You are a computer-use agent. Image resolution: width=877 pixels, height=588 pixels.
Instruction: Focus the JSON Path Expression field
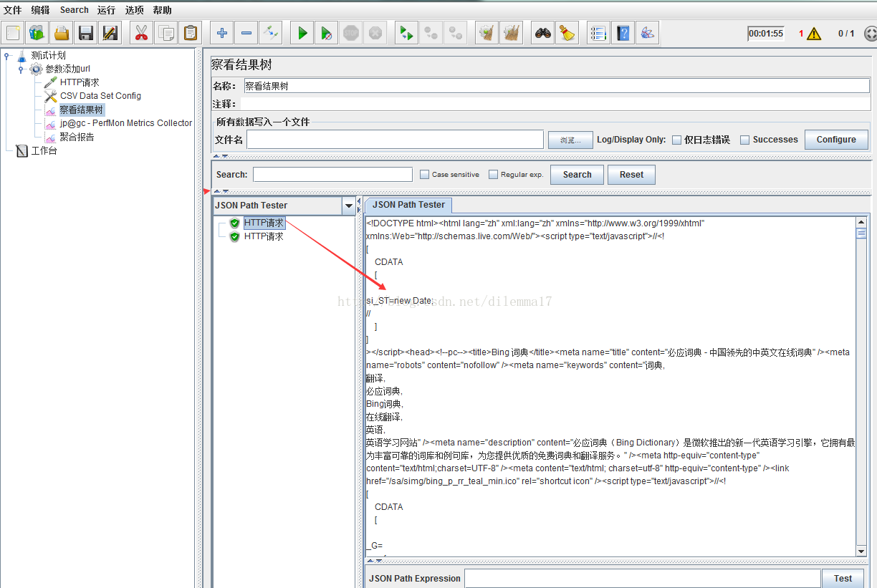click(643, 579)
